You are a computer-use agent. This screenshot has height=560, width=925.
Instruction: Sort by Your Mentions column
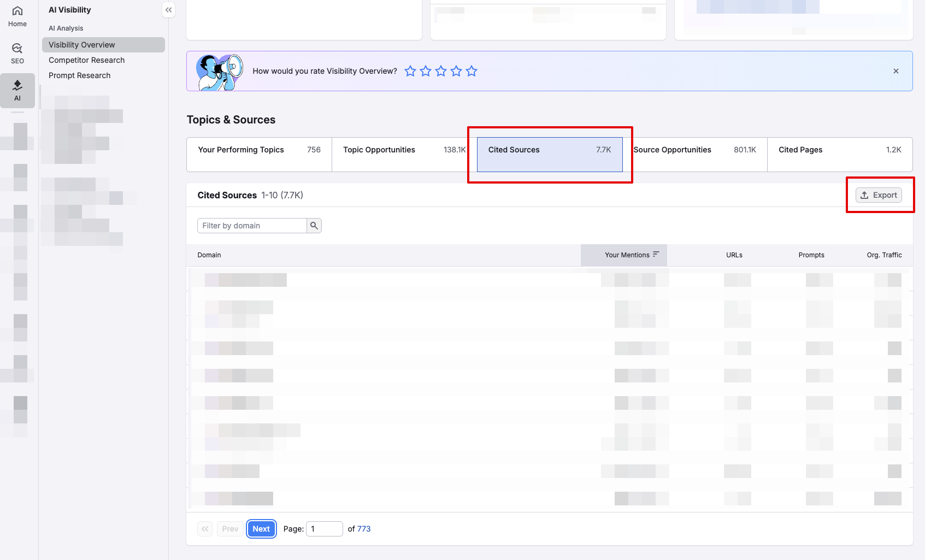click(624, 255)
